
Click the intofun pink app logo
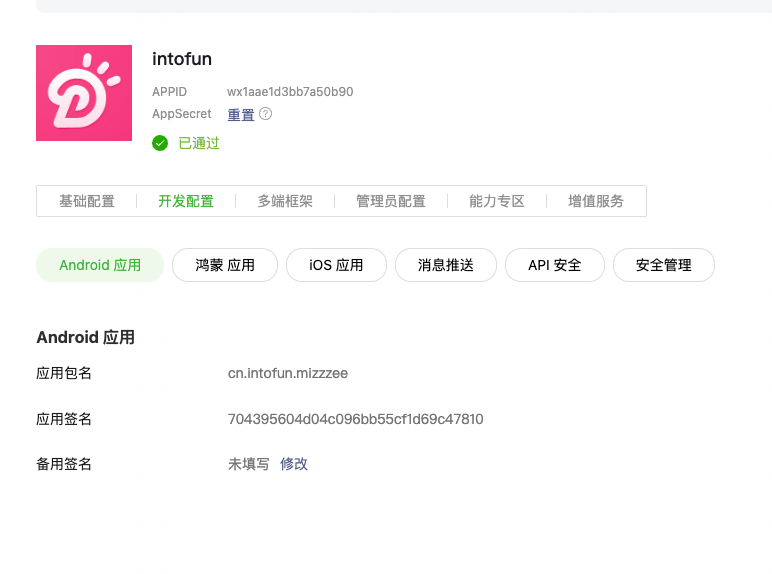pos(84,93)
